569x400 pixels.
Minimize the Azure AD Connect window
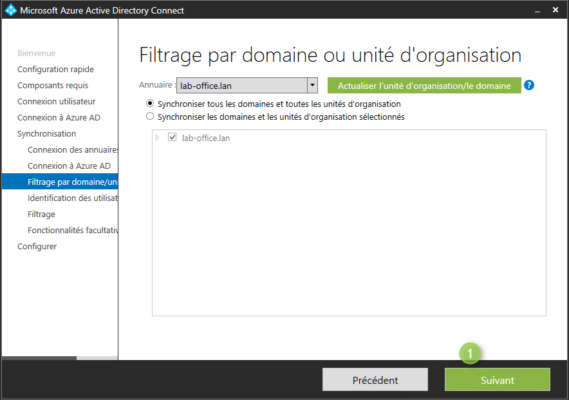pyautogui.click(x=537, y=11)
